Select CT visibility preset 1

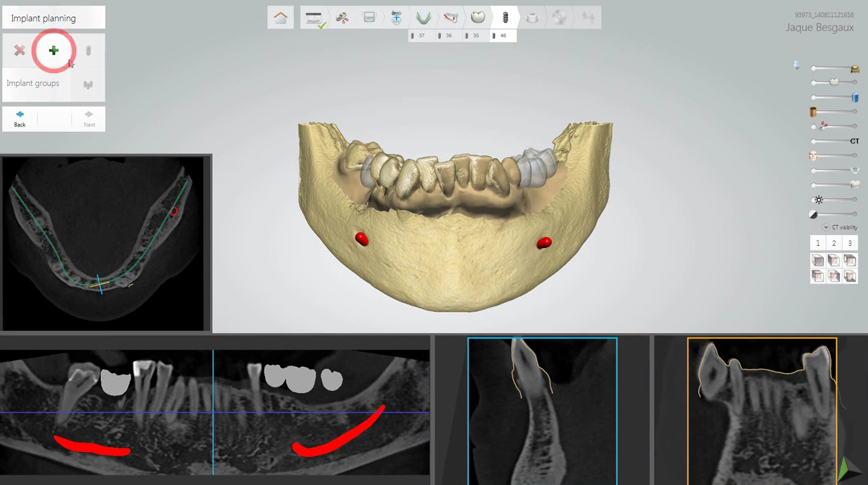(x=818, y=243)
